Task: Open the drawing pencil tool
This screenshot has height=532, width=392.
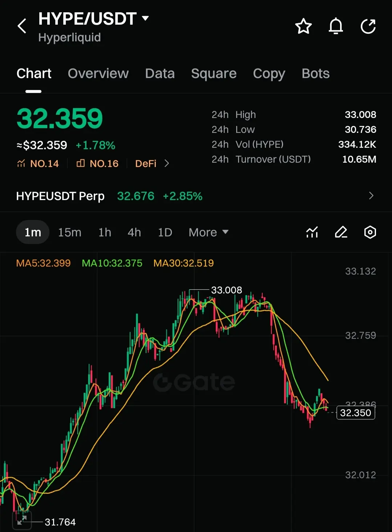Action: 341,232
